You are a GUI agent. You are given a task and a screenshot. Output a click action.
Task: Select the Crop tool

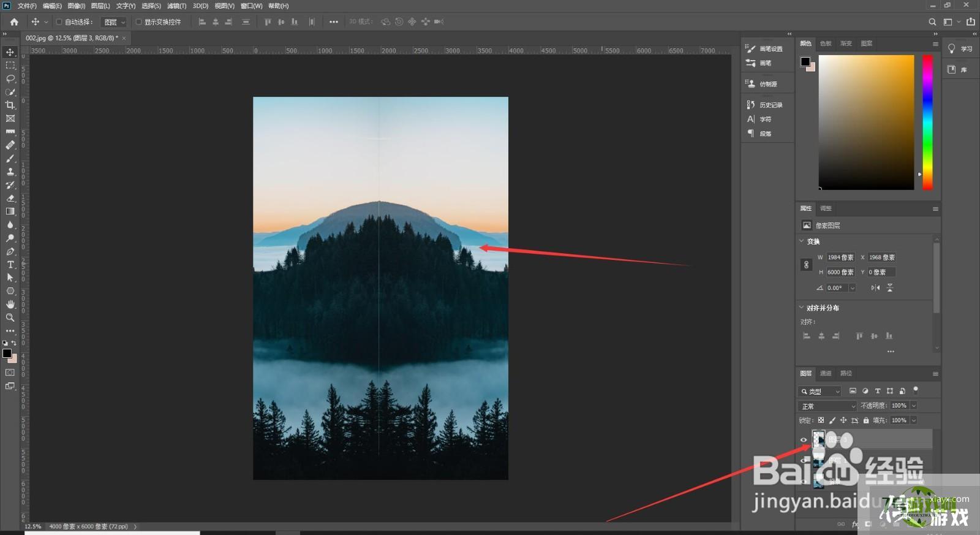click(x=10, y=105)
